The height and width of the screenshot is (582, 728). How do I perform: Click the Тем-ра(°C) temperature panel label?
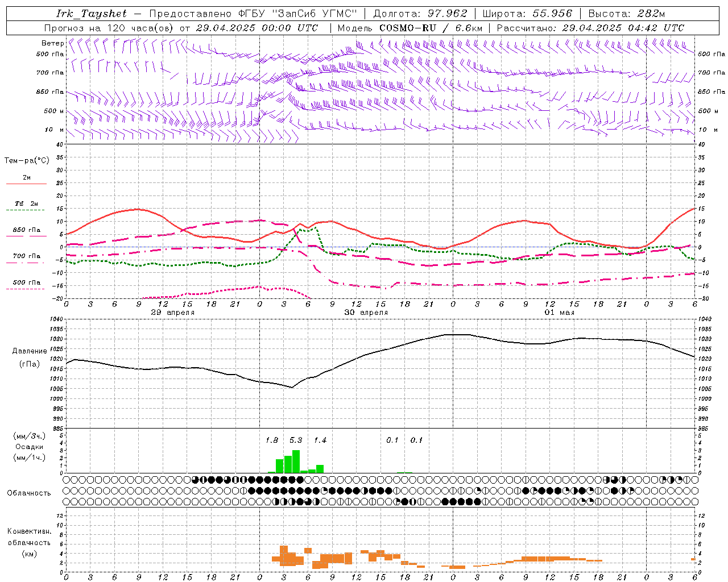(x=27, y=161)
